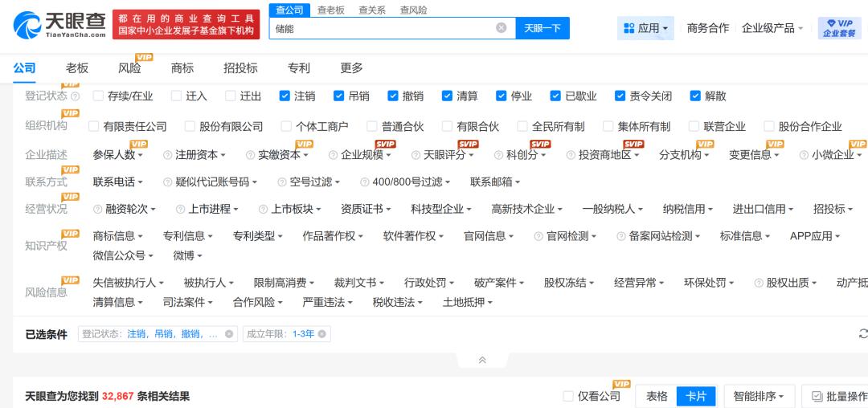Switch results to 表格 view
Viewport: 868px width, 408px height.
click(657, 397)
